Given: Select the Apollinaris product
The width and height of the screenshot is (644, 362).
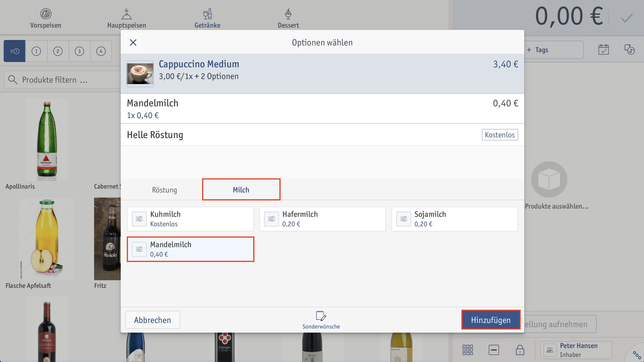Looking at the screenshot, I should point(47,144).
